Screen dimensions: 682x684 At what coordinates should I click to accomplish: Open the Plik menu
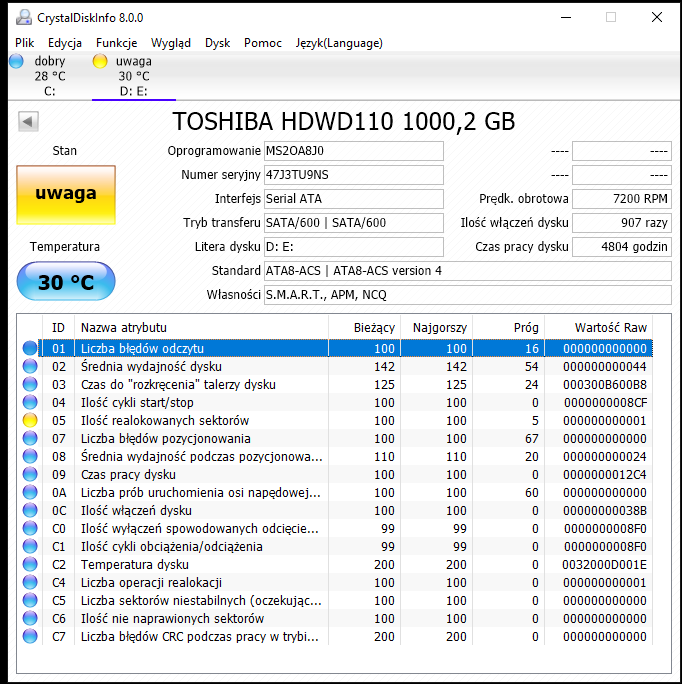coord(24,43)
